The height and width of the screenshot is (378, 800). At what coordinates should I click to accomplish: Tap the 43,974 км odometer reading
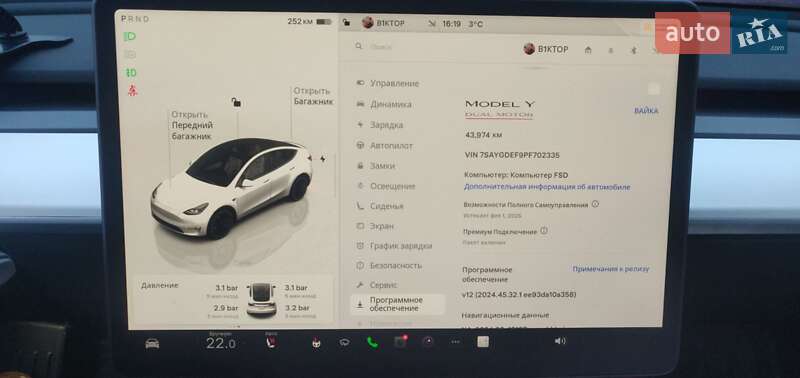tap(484, 135)
